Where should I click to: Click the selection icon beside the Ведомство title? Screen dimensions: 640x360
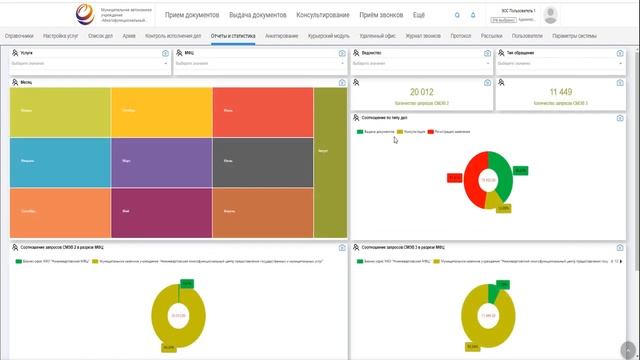click(356, 53)
